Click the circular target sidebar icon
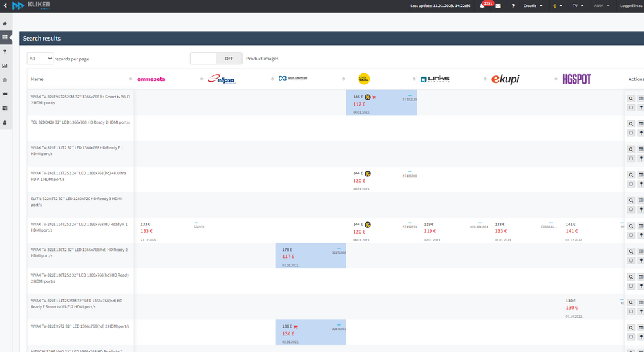Viewport: 644px width, 352px height. 5,80
